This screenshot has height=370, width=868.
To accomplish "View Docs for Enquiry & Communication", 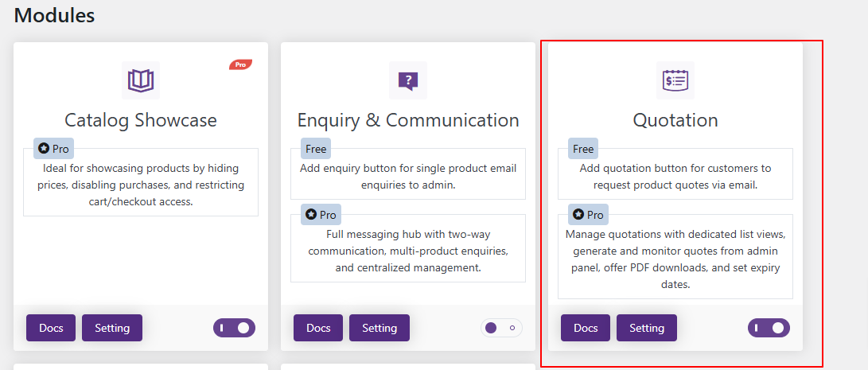I will coord(318,328).
